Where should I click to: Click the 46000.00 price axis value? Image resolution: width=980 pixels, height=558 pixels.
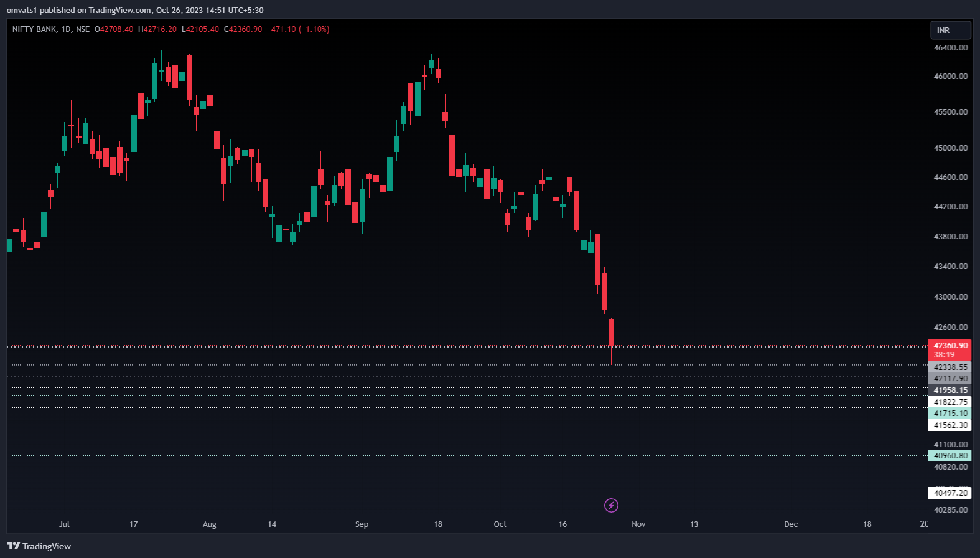tap(950, 76)
